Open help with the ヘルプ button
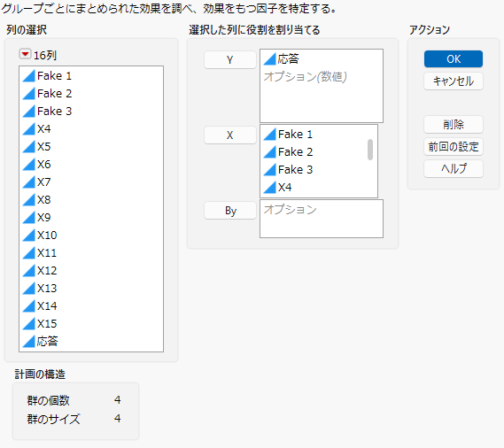The height and width of the screenshot is (448, 504). click(x=454, y=169)
